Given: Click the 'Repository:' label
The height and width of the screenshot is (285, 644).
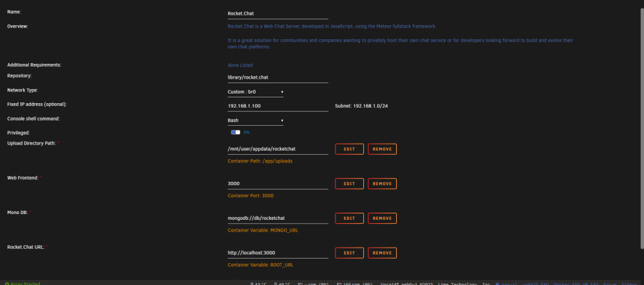Looking at the screenshot, I should (x=19, y=75).
